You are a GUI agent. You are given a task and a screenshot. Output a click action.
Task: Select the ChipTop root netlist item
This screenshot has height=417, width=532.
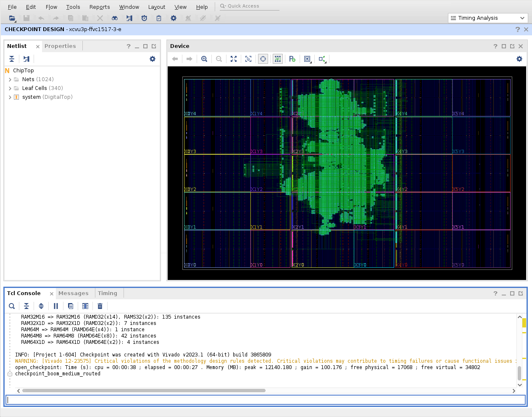[24, 71]
